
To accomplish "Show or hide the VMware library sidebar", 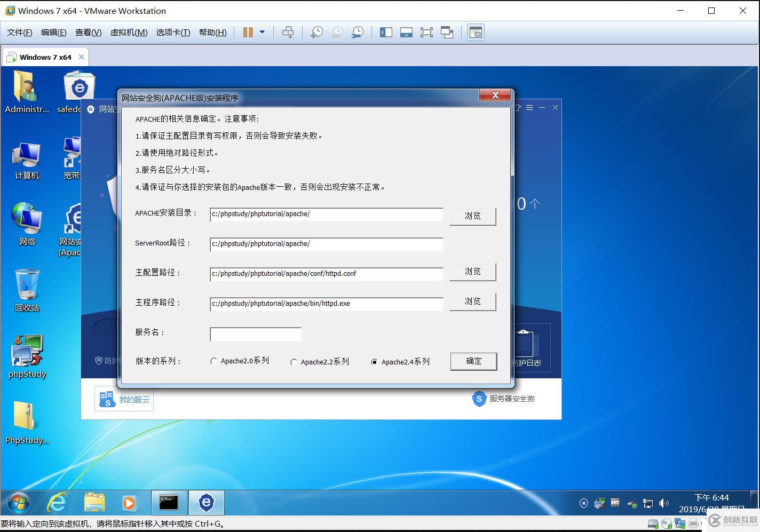I will 386,33.
